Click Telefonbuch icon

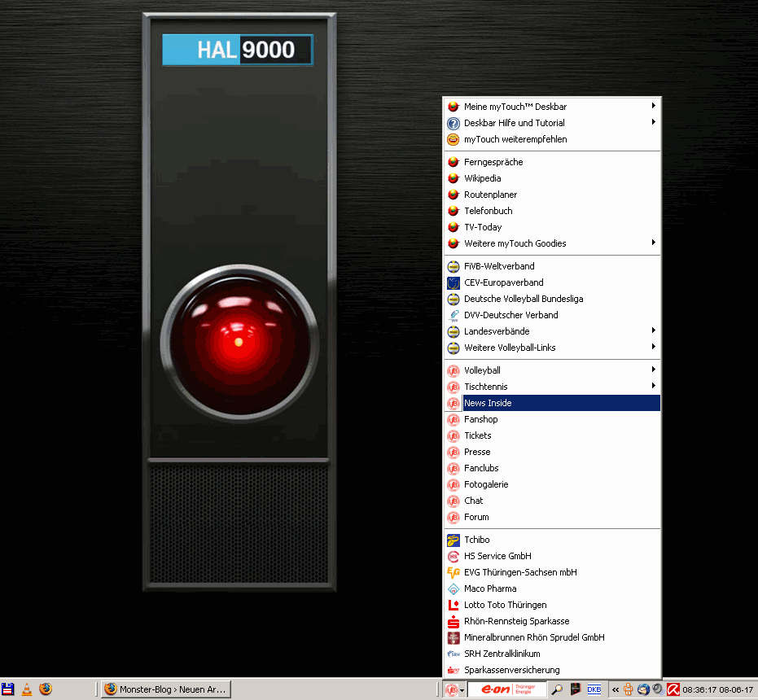[x=453, y=211]
